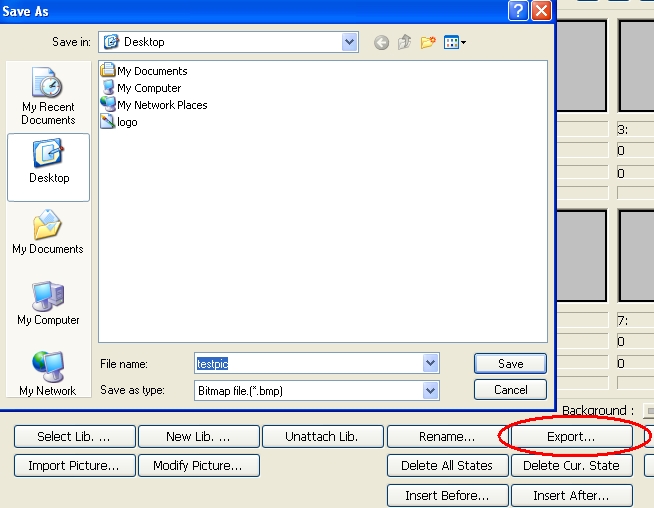Click the Export... button

(571, 437)
